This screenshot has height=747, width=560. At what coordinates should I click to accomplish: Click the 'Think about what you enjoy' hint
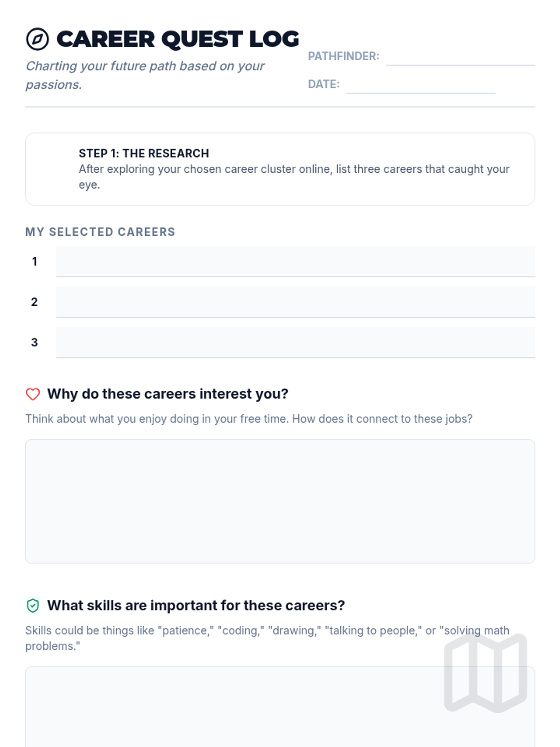click(249, 419)
